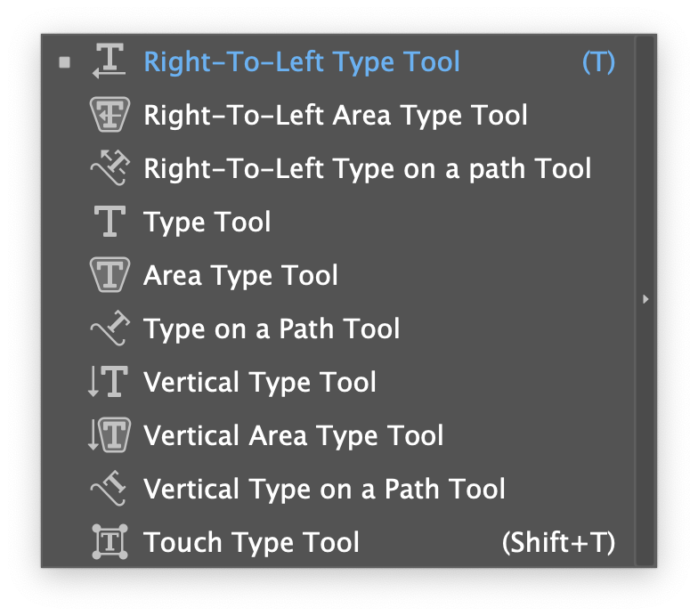Click the Type on a Path icon
This screenshot has height=616, width=698.
[x=110, y=328]
